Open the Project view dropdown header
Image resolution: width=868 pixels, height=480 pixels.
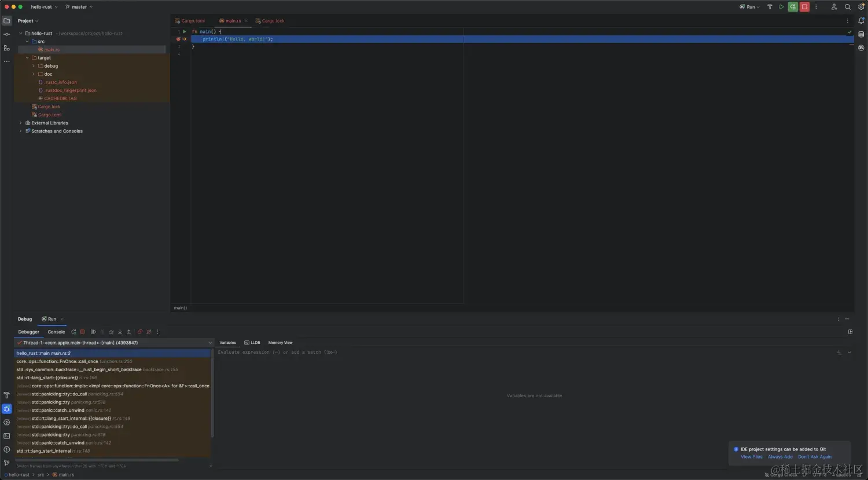point(28,21)
